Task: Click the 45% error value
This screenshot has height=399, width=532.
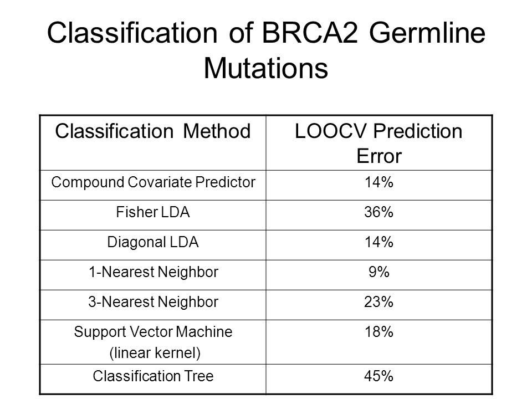Action: pyautogui.click(x=378, y=376)
